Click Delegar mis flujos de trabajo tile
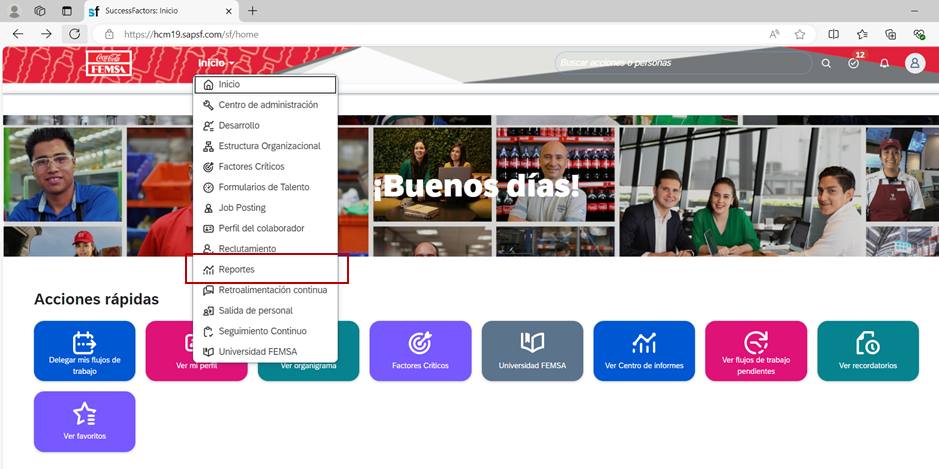Viewport: 939px width, 469px height. pyautogui.click(x=84, y=351)
